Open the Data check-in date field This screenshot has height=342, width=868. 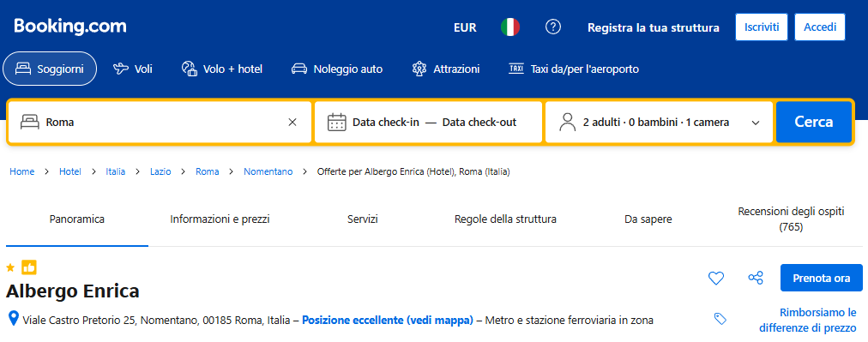tap(386, 123)
